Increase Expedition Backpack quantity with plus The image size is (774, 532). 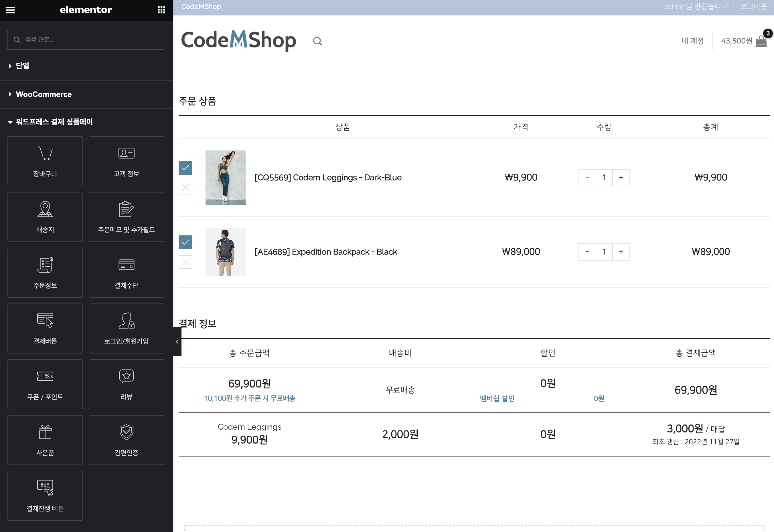pos(621,252)
